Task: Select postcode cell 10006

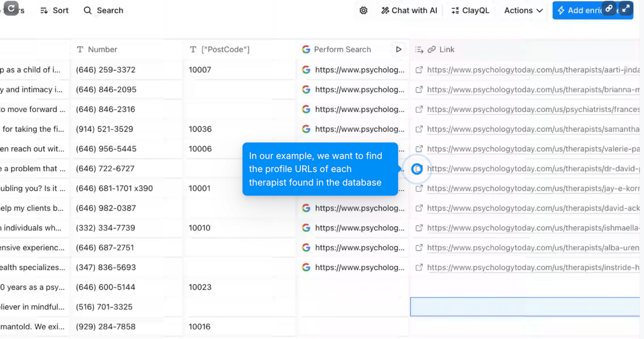Action: click(240, 149)
